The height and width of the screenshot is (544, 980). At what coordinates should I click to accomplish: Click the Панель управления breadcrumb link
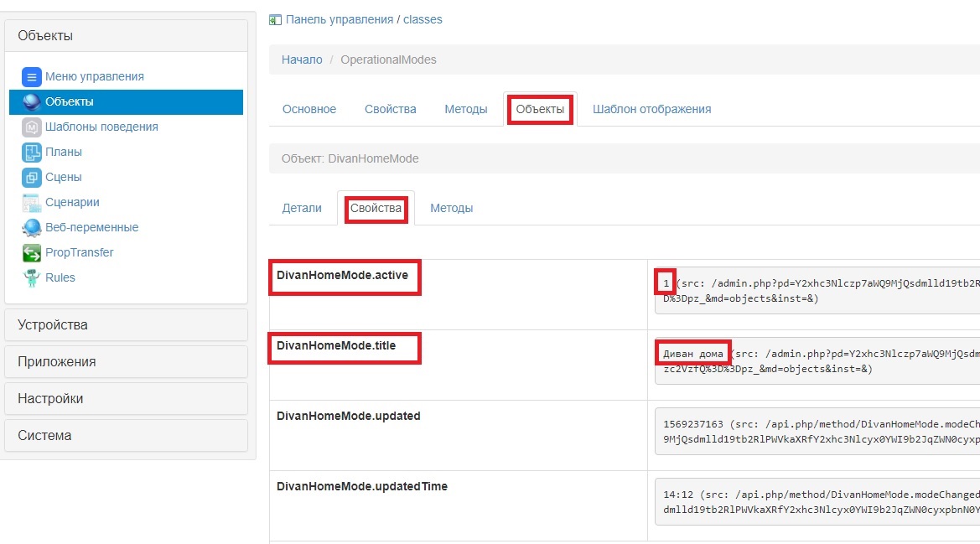[340, 19]
